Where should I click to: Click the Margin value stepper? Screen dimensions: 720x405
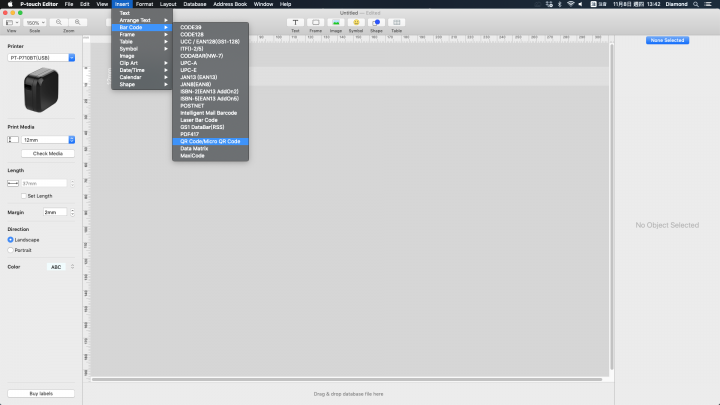tap(73, 212)
